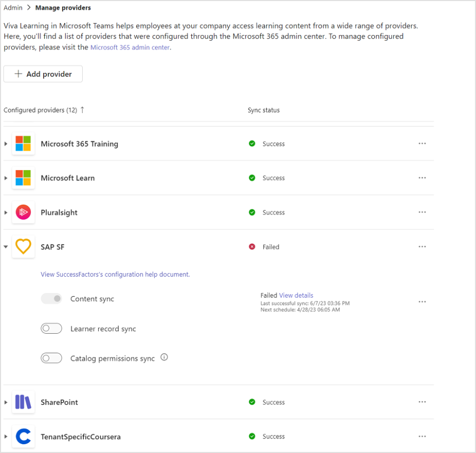Select the Microsoft Learn provider name
Screen dimensions: 476x453
[68, 178]
